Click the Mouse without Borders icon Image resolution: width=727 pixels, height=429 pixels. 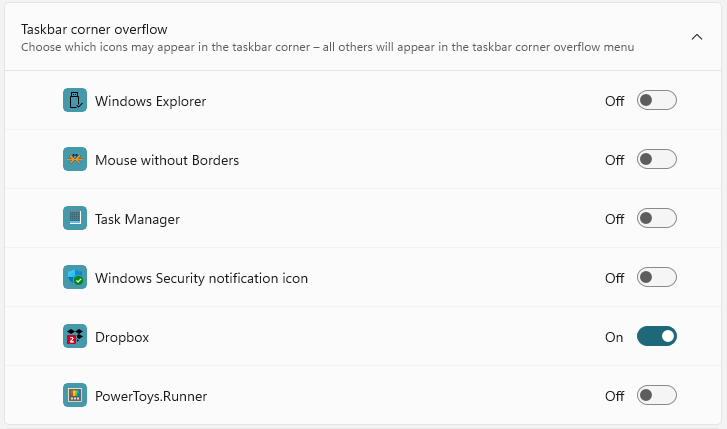point(75,160)
